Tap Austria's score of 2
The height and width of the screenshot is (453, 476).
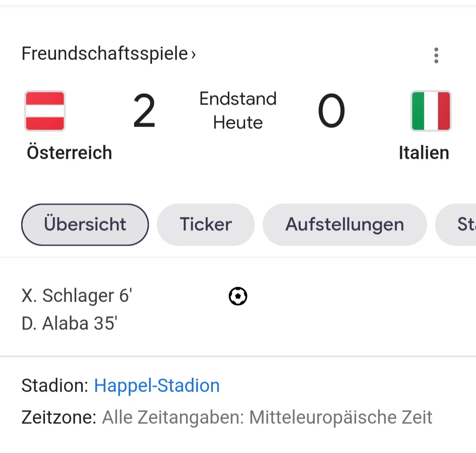[x=144, y=112]
